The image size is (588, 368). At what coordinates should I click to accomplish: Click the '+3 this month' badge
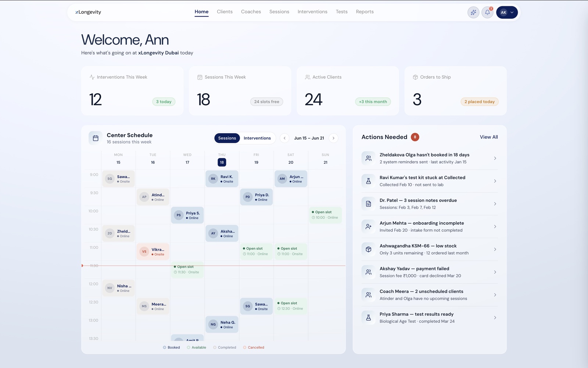click(x=373, y=102)
